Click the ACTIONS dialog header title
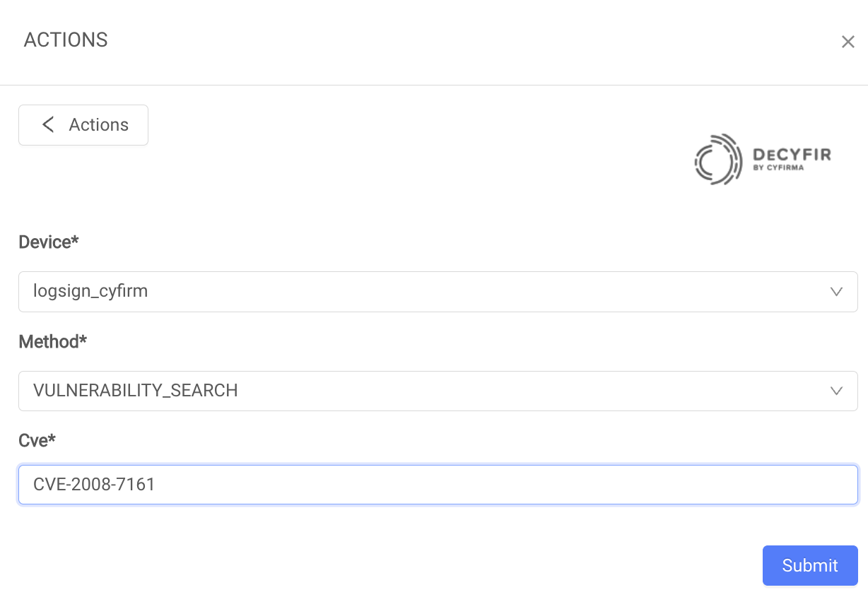Viewport: 868px width, 609px height. (x=66, y=40)
